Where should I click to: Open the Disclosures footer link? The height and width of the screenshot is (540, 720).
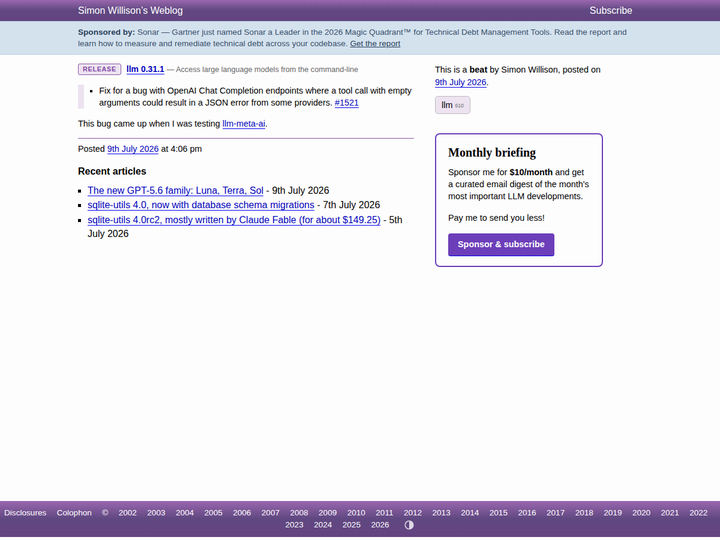[x=25, y=512]
